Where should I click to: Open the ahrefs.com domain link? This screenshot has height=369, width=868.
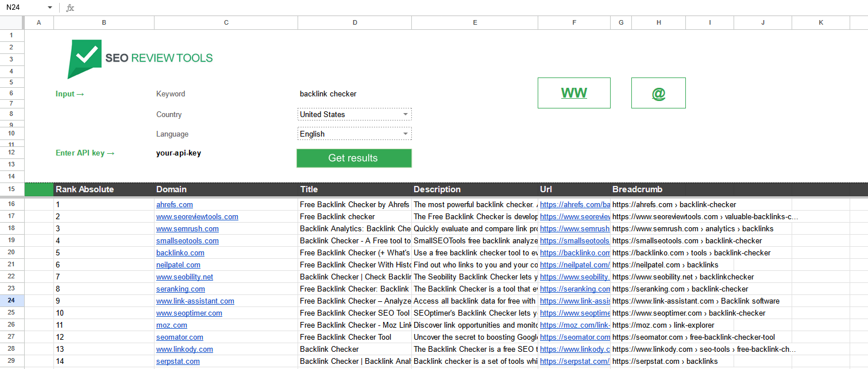pyautogui.click(x=175, y=204)
